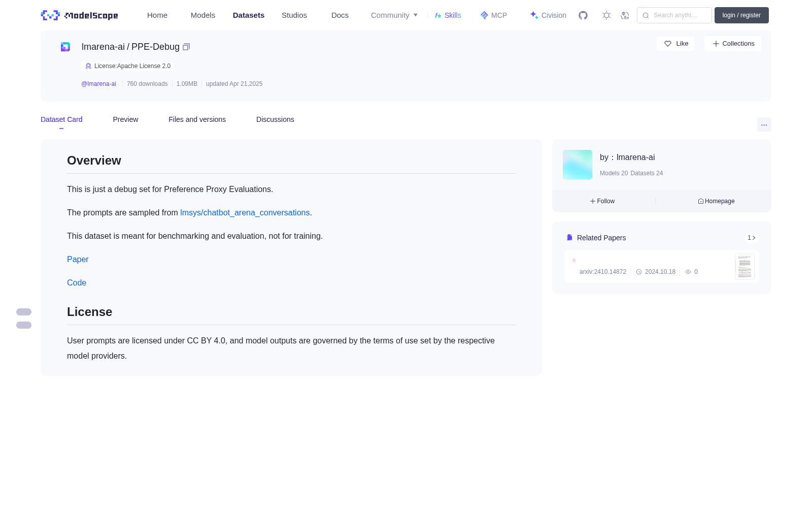The width and height of the screenshot is (812, 508).
Task: Click the 'Models 20' count
Action: click(614, 173)
